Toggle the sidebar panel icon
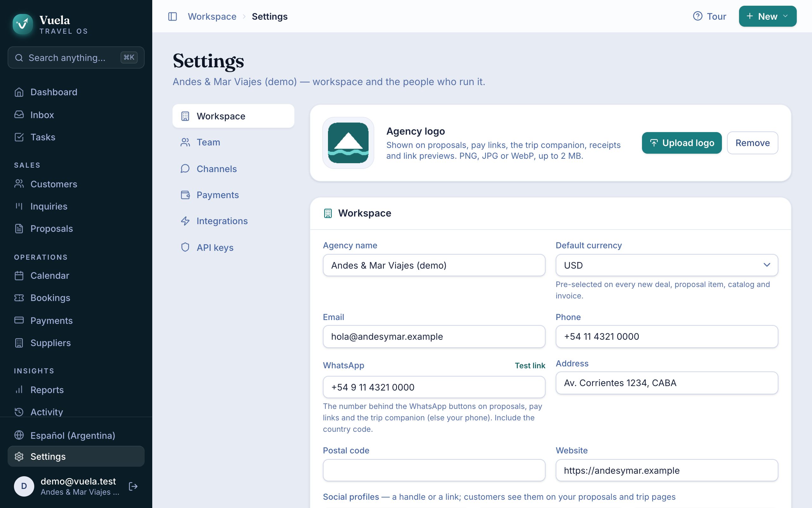 coord(173,17)
